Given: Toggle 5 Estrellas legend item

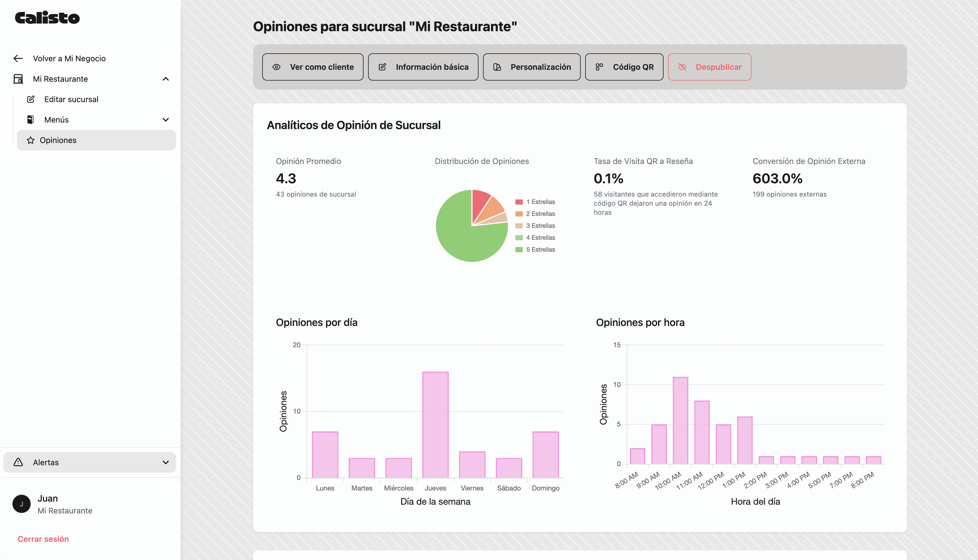Looking at the screenshot, I should pos(540,250).
